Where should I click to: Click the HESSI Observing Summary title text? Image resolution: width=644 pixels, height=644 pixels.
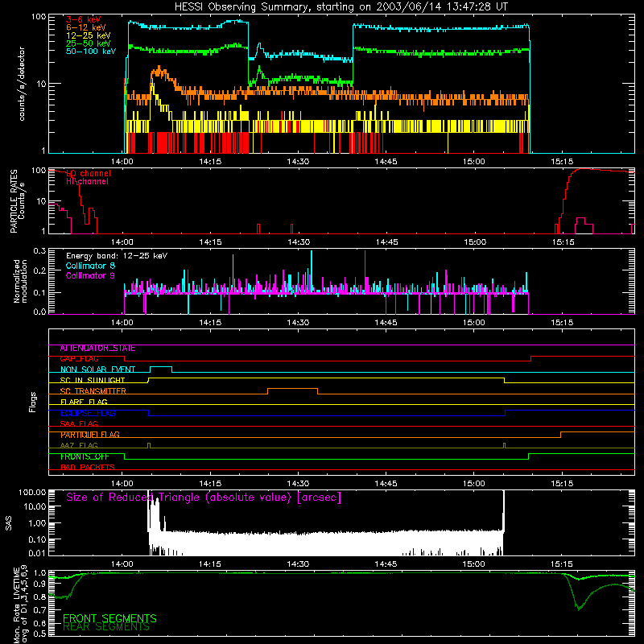click(341, 7)
